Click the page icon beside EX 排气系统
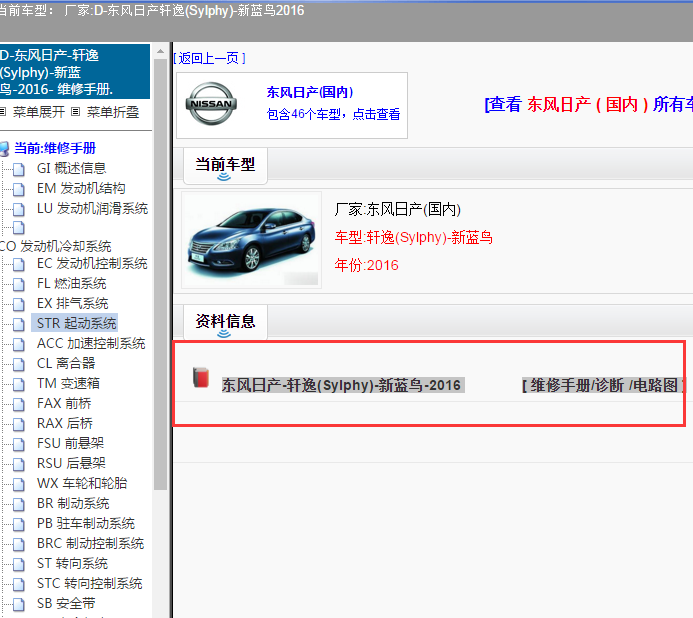 19,304
